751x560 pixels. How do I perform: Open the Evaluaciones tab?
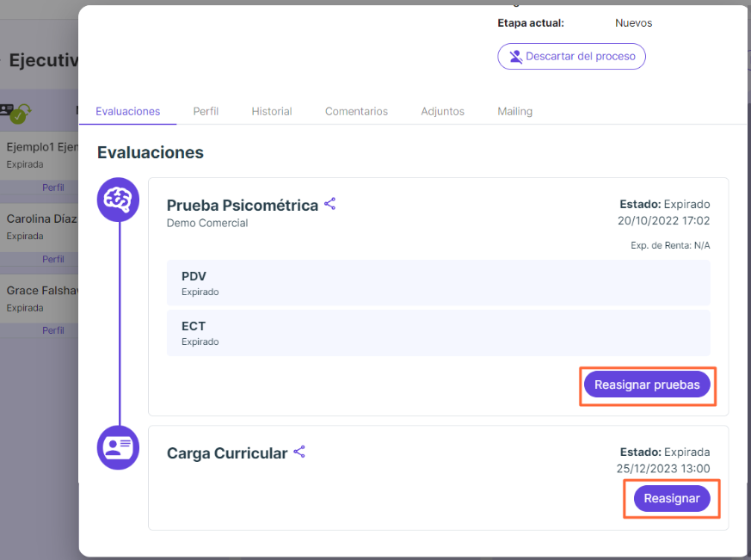coord(128,111)
